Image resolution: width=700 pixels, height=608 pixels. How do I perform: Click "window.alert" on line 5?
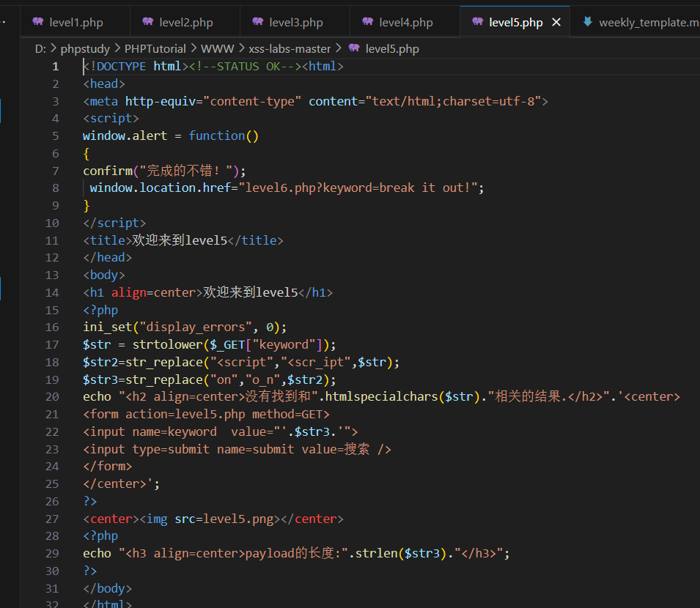(x=125, y=136)
